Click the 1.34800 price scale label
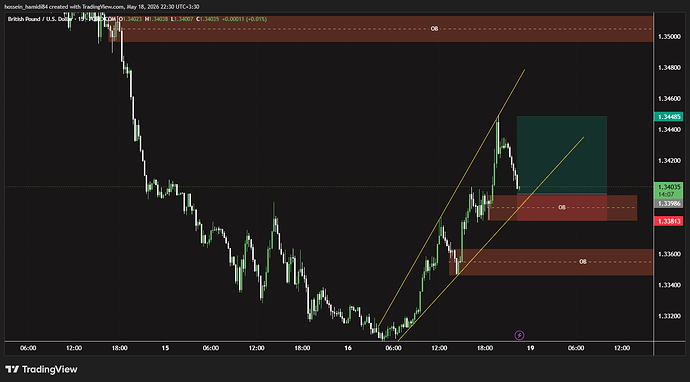Viewport: 690px width, 382px height. tap(669, 68)
